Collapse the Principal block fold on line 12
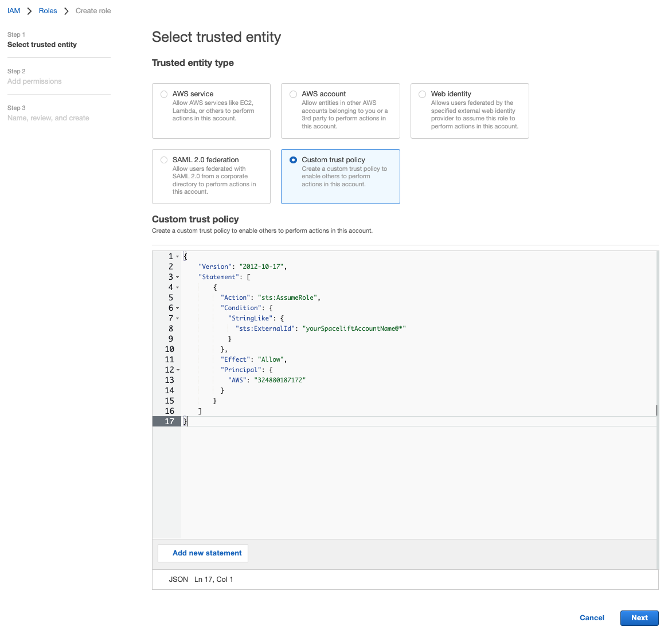This screenshot has width=672, height=638. 177,370
